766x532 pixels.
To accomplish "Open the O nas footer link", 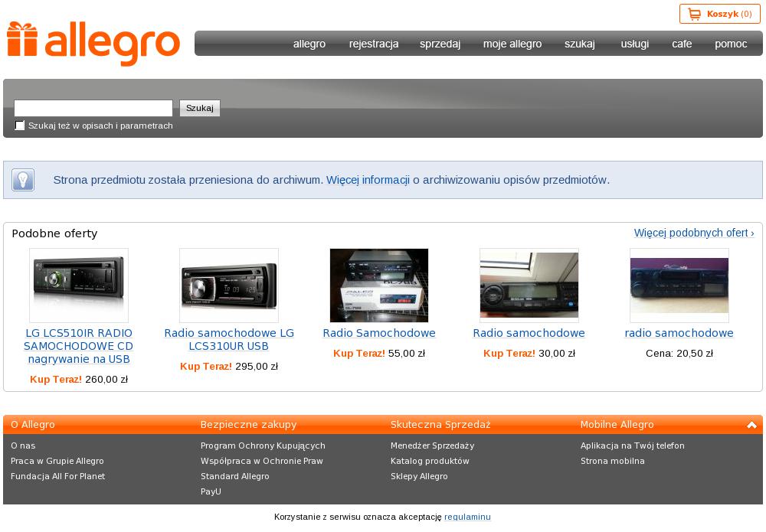I will click(23, 446).
